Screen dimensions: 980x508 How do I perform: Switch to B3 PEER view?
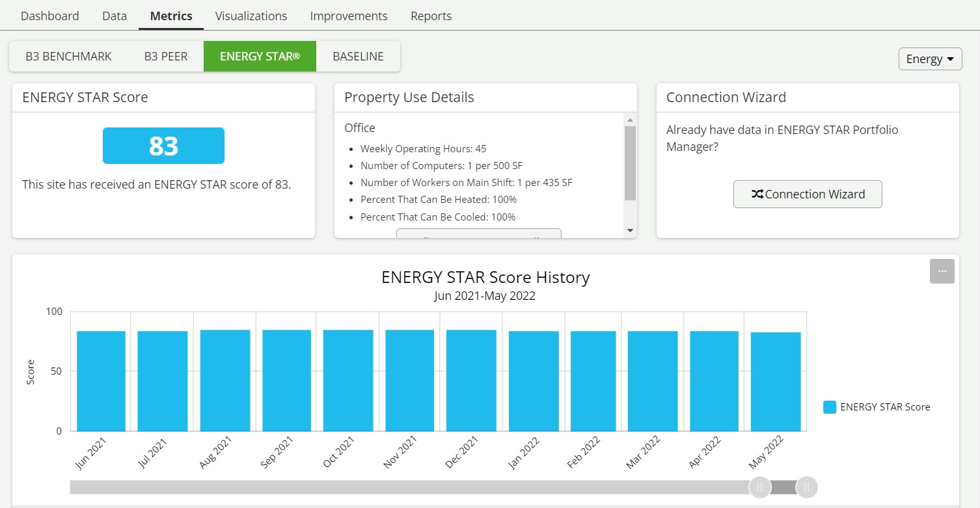[166, 57]
